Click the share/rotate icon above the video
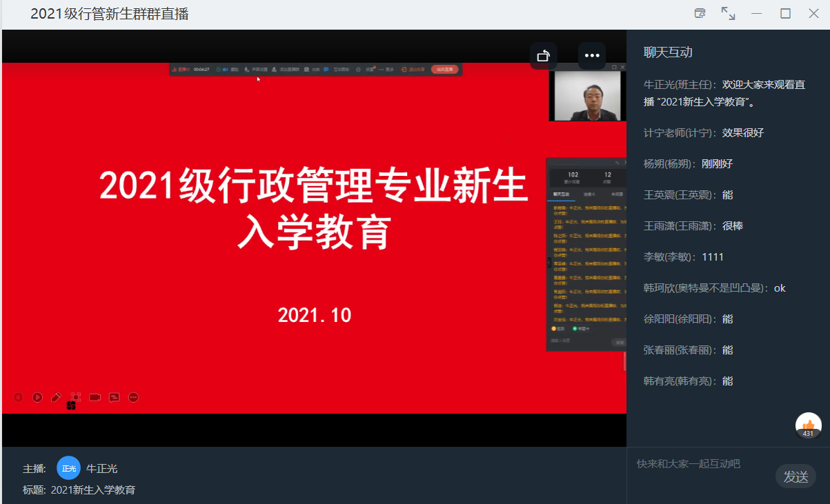830x504 pixels. [x=543, y=56]
